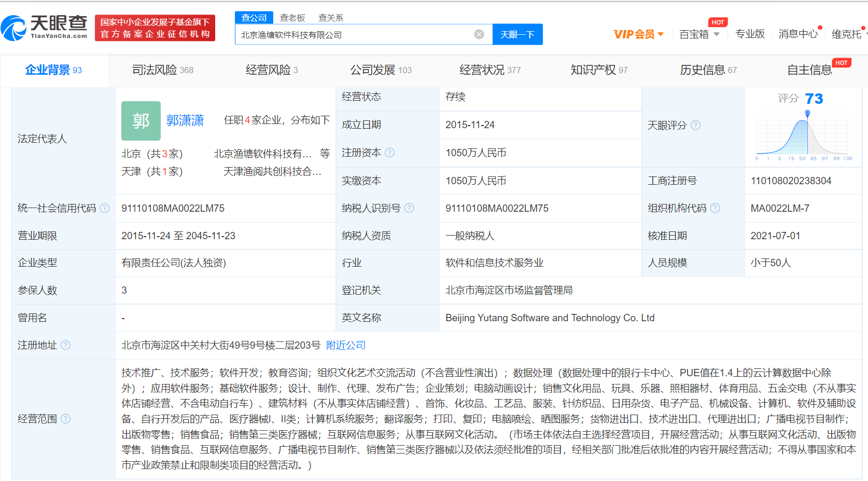Open the 司法风险 tab

(162, 70)
